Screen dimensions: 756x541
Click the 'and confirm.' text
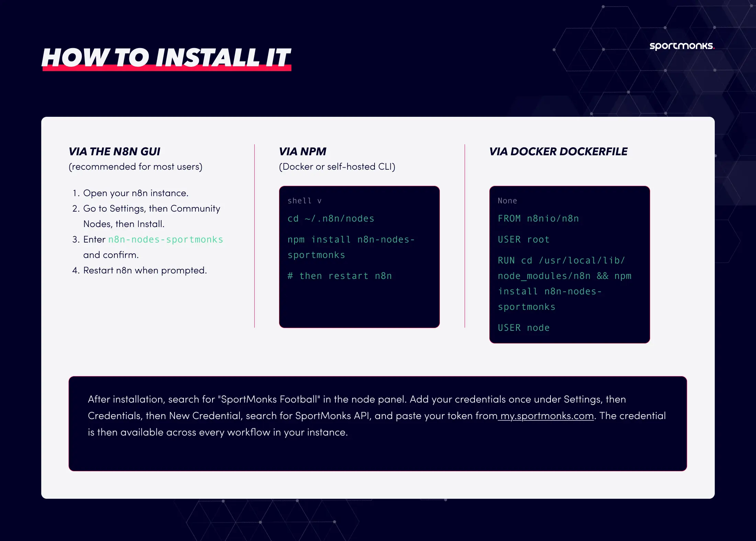[111, 255]
